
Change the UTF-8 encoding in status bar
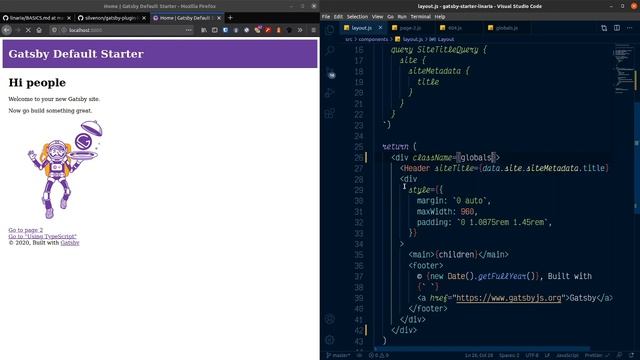[x=532, y=356]
